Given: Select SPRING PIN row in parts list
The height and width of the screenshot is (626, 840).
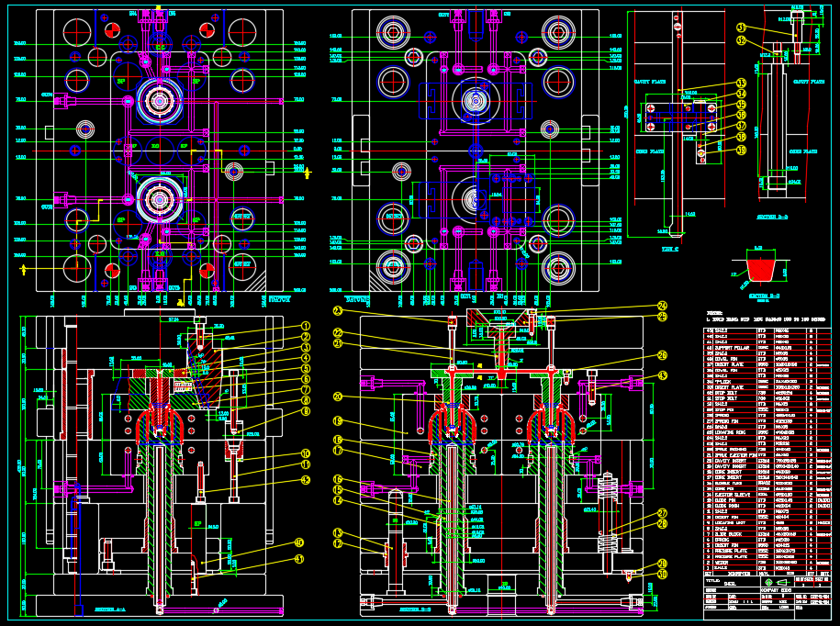Looking at the screenshot, I should 767,421.
